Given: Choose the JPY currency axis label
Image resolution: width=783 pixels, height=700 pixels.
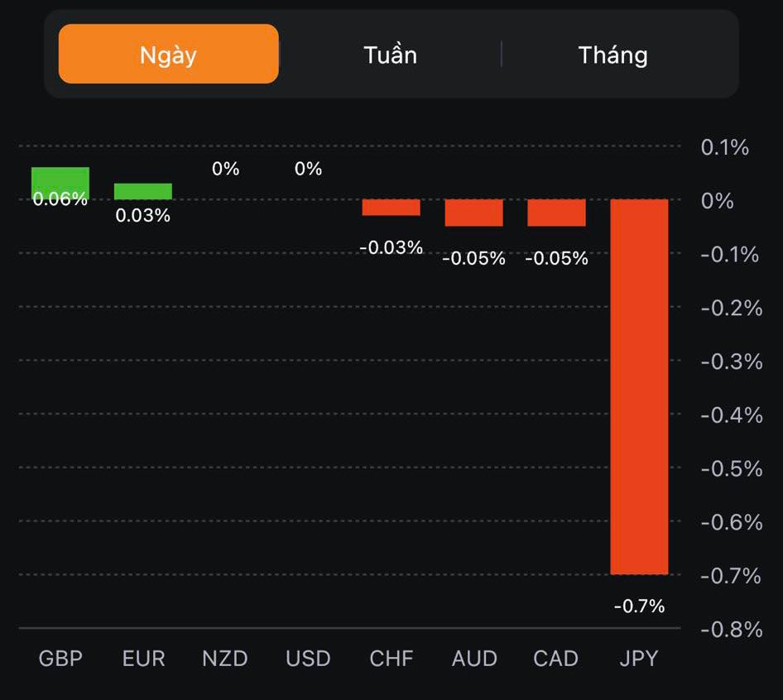Looking at the screenshot, I should (639, 659).
